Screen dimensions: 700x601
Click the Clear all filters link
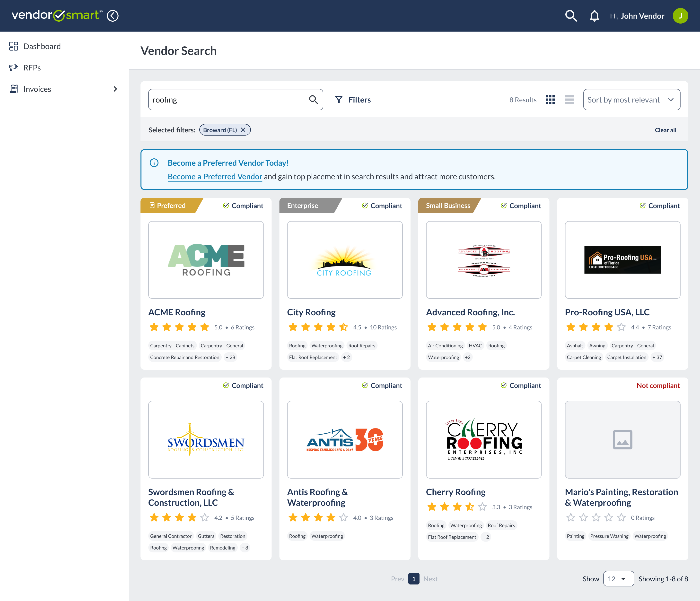(x=665, y=130)
